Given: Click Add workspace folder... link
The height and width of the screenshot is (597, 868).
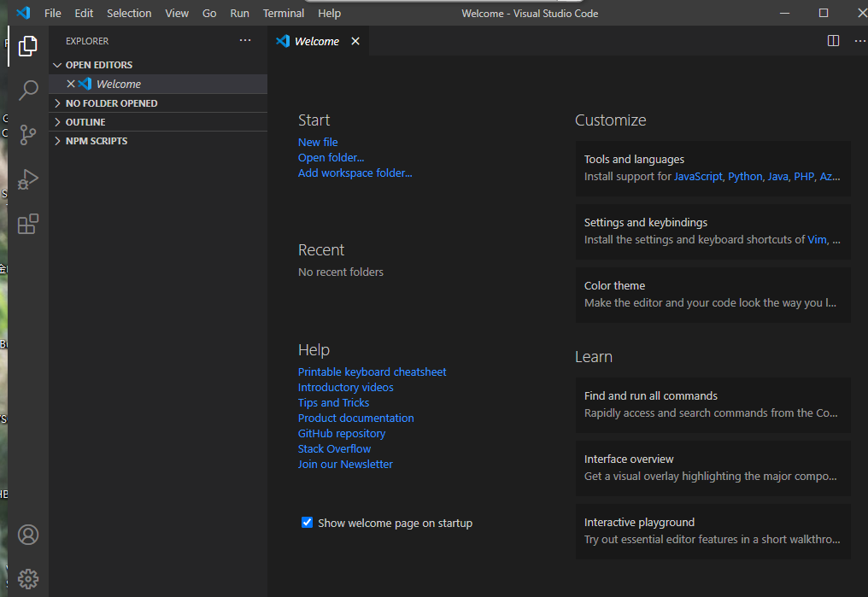Looking at the screenshot, I should (355, 173).
